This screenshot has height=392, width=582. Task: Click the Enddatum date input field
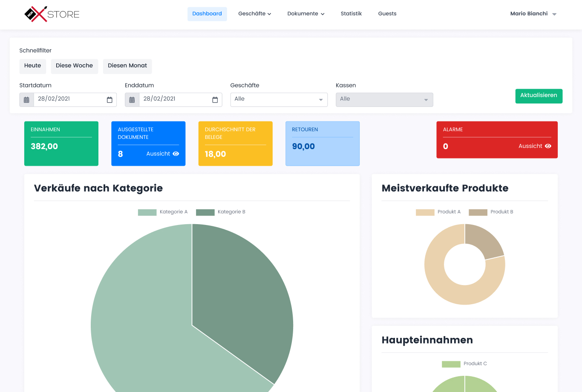[x=181, y=100]
